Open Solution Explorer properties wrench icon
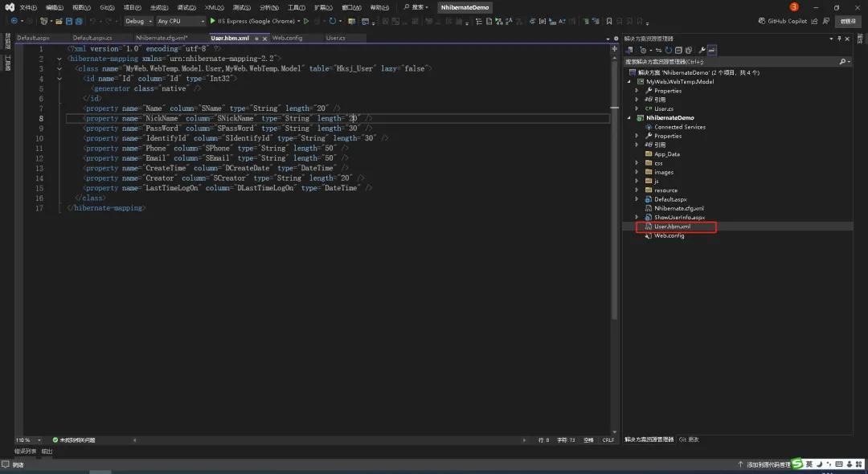Image resolution: width=868 pixels, height=474 pixels. coord(702,49)
